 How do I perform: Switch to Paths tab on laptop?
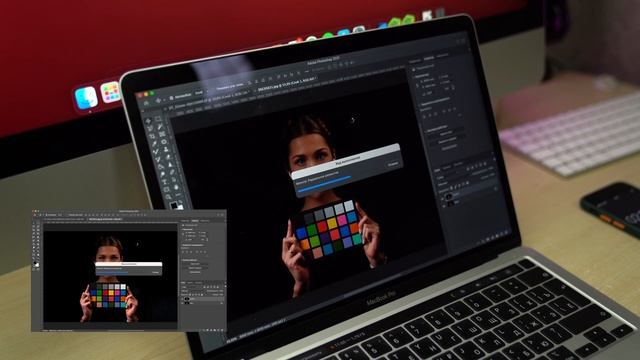tap(458, 164)
